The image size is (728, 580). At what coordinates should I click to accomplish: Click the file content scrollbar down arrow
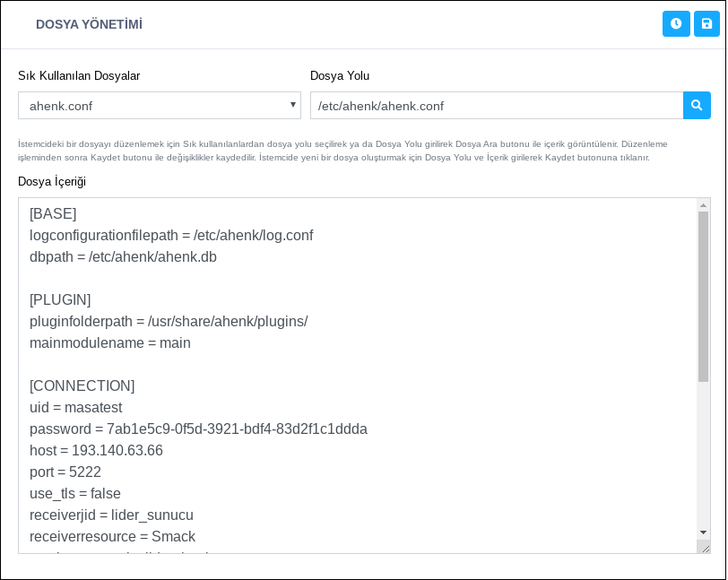click(x=703, y=532)
